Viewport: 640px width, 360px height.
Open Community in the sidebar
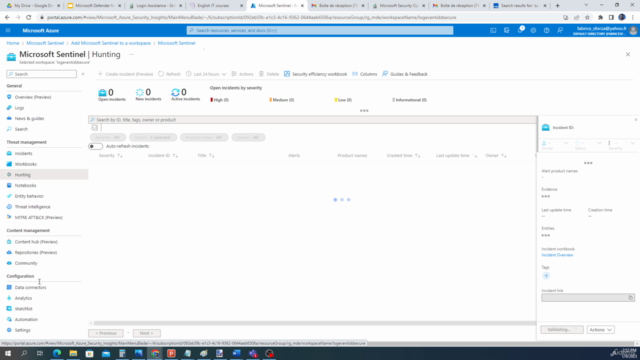click(26, 263)
